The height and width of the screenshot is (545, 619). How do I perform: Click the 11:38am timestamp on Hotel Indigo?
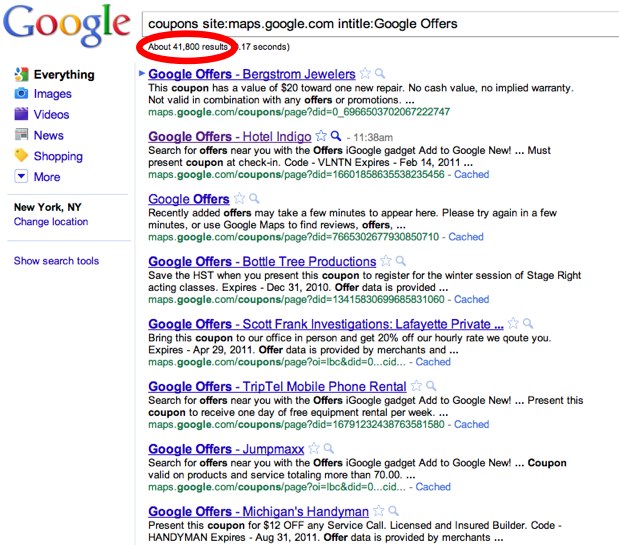[x=373, y=137]
